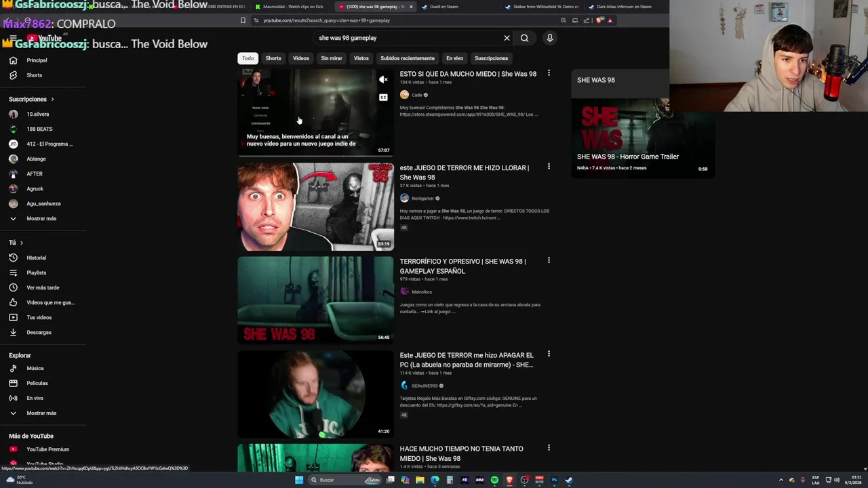The width and height of the screenshot is (868, 488).
Task: Open TERRORÍFICO Y OPRESIVO video title
Action: pyautogui.click(x=463, y=266)
